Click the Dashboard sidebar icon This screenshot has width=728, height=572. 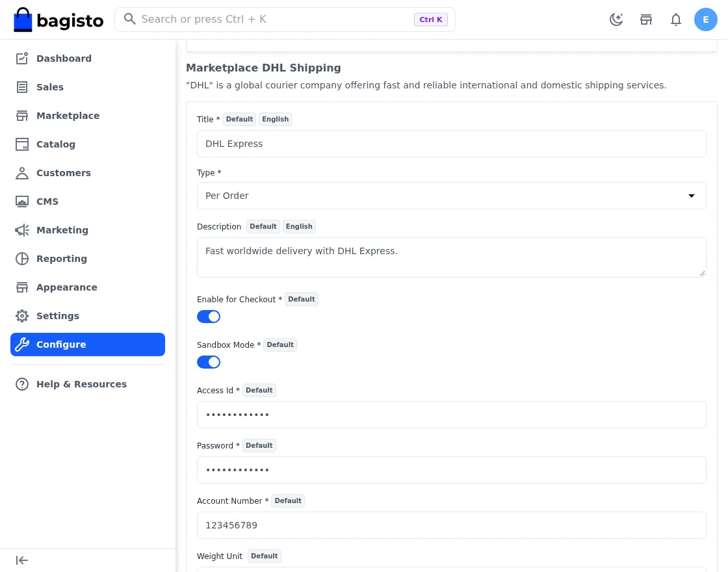click(22, 58)
